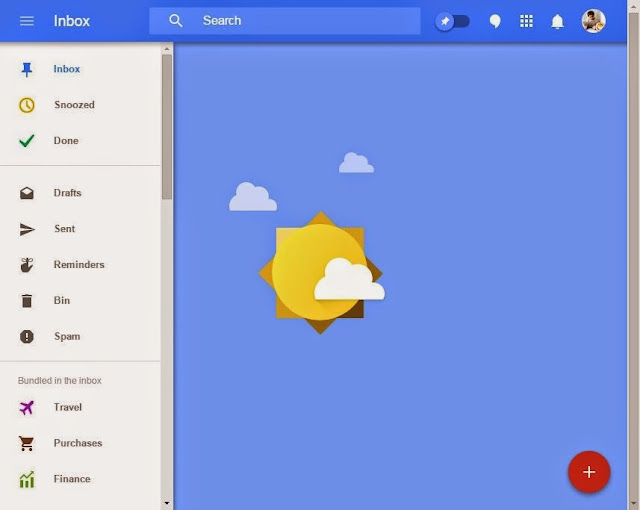The image size is (640, 510).
Task: Click the Purchases shopping cart icon
Action: click(27, 443)
